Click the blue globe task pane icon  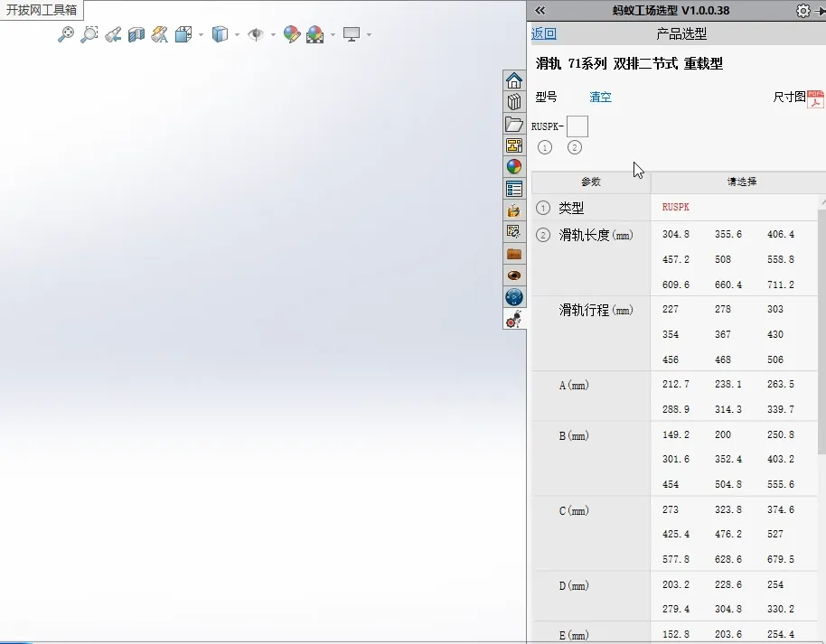click(514, 297)
